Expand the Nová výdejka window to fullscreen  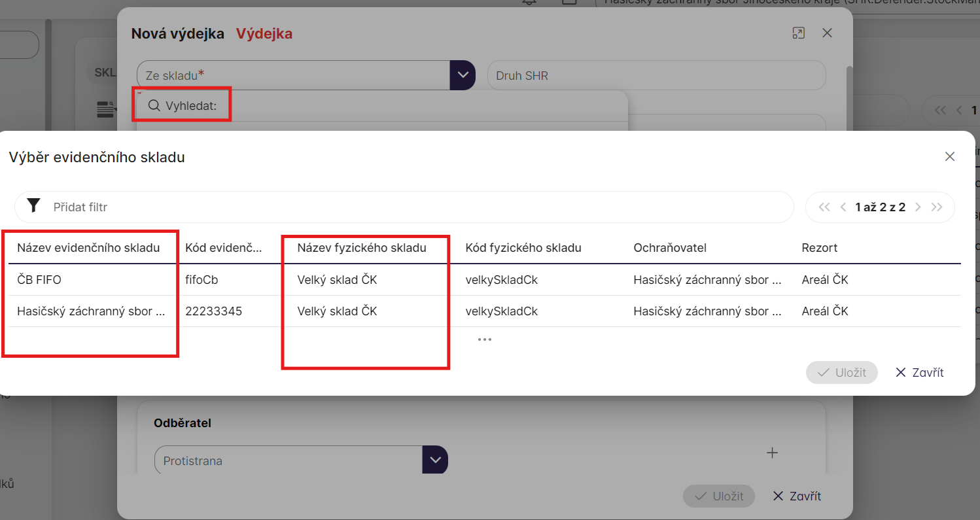(x=797, y=33)
